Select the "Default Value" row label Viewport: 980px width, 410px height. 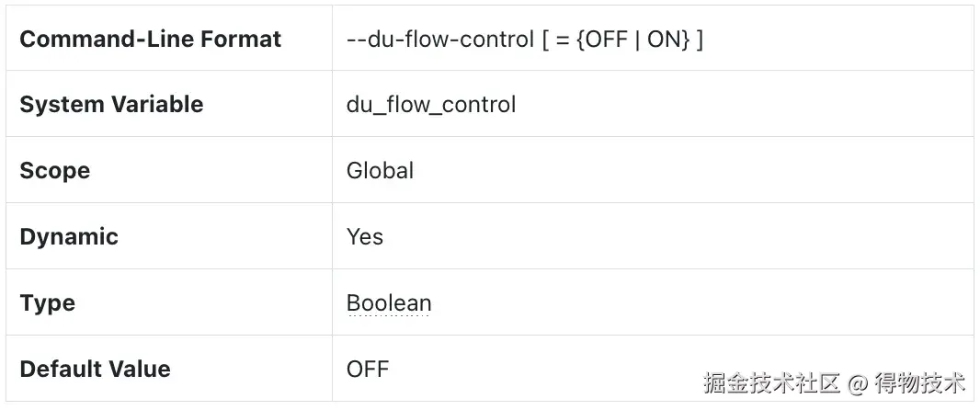point(95,370)
